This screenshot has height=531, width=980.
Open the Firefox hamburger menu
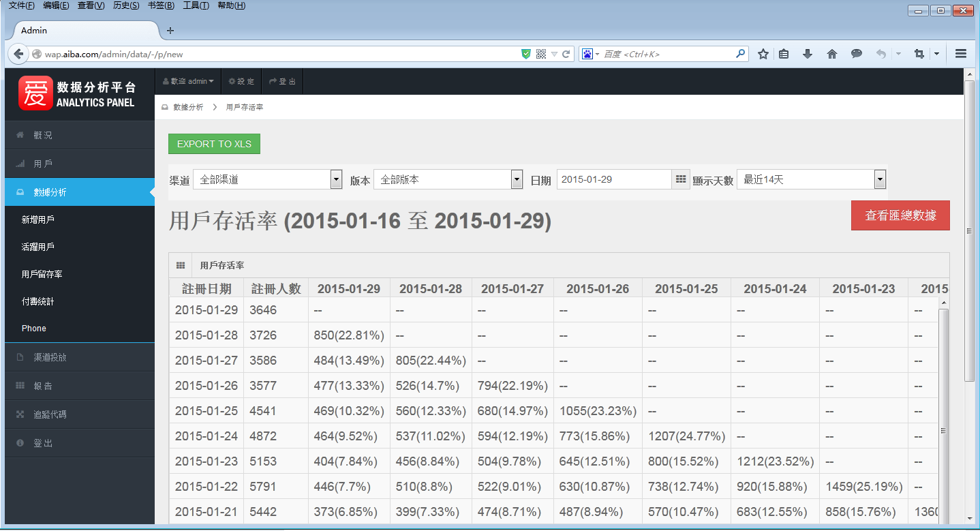click(x=961, y=54)
